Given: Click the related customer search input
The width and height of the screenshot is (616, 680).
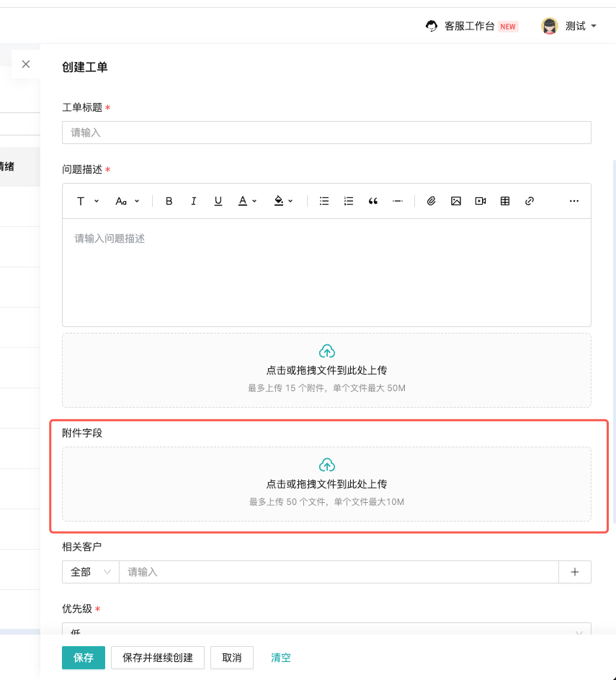Looking at the screenshot, I should tap(339, 572).
